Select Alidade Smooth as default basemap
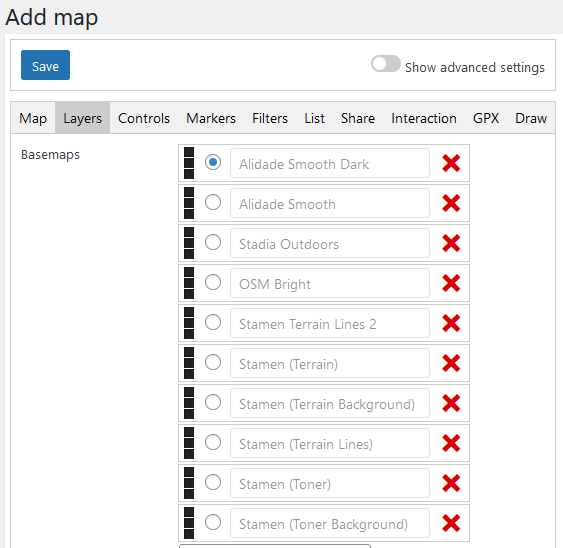 pos(213,202)
